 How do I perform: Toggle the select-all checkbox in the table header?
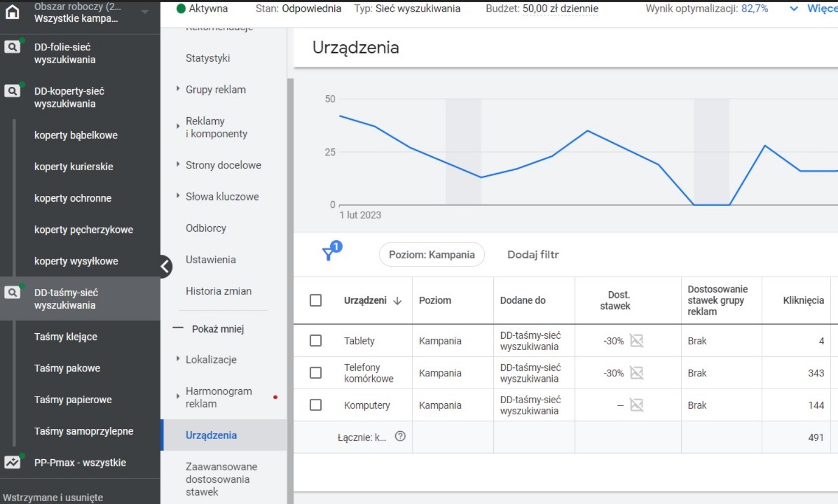(316, 300)
